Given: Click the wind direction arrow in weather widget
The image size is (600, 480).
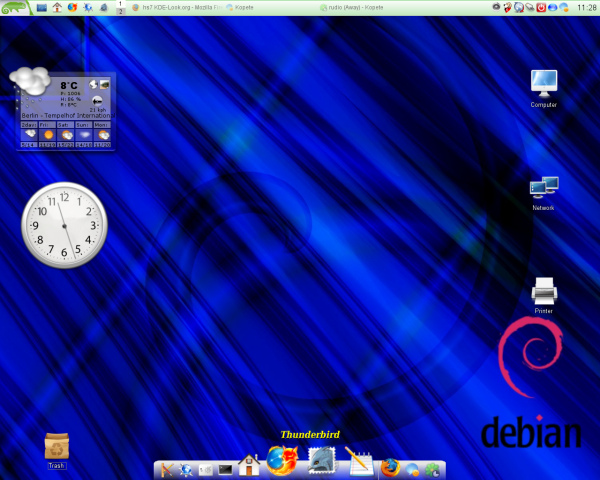Looking at the screenshot, I should click(x=97, y=101).
